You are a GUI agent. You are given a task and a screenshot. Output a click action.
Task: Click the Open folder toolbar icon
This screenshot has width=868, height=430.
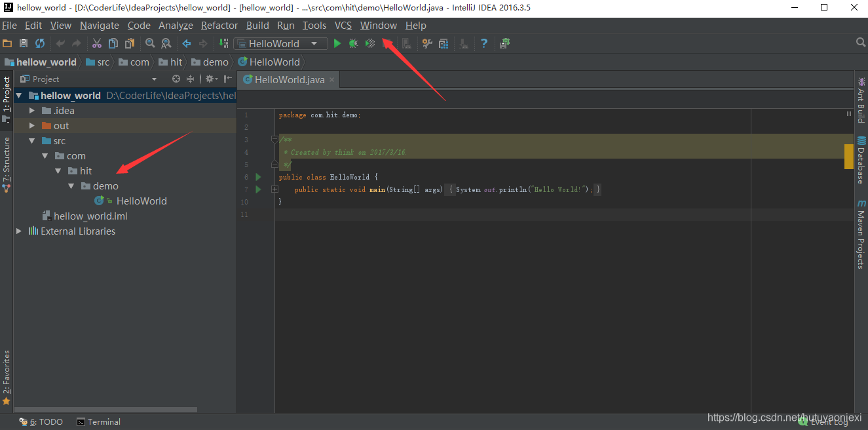coord(8,43)
